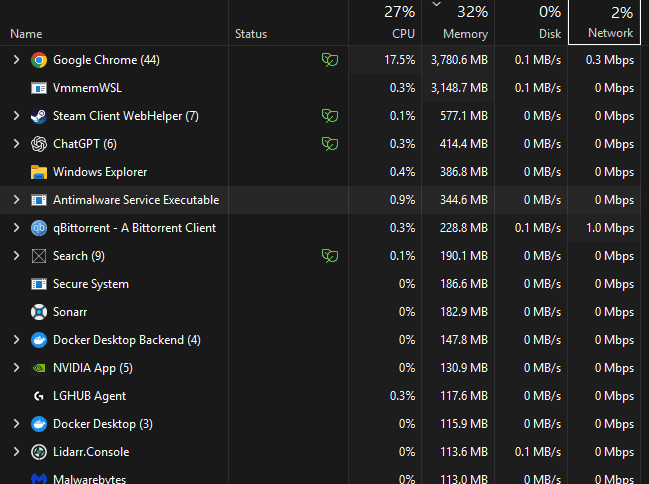Click the Google Chrome icon
The height and width of the screenshot is (484, 649).
pyautogui.click(x=39, y=60)
